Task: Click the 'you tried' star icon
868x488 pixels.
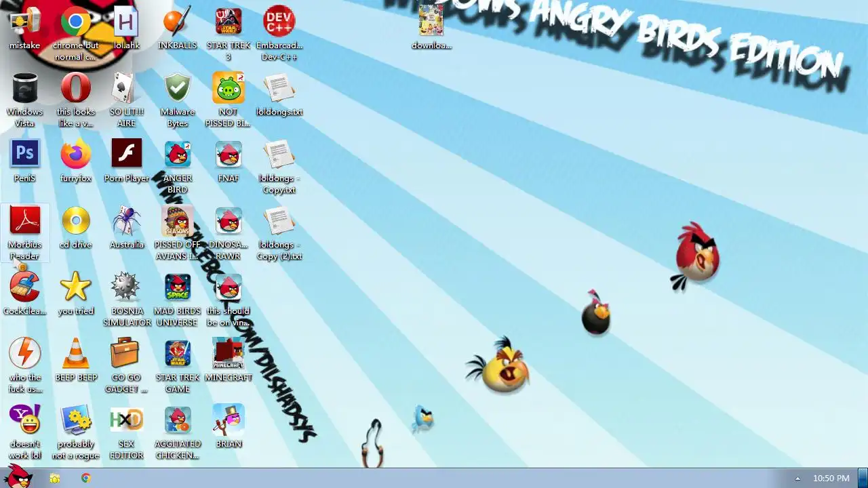Action: (x=76, y=294)
